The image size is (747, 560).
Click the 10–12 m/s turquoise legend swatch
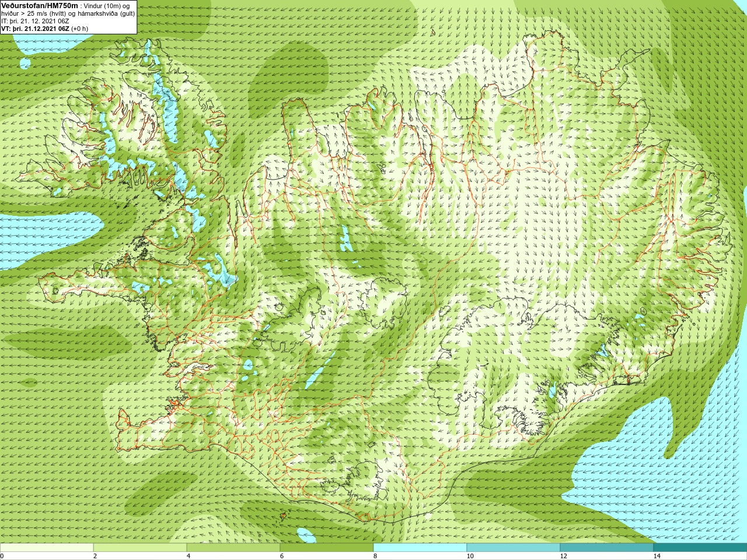[514, 548]
